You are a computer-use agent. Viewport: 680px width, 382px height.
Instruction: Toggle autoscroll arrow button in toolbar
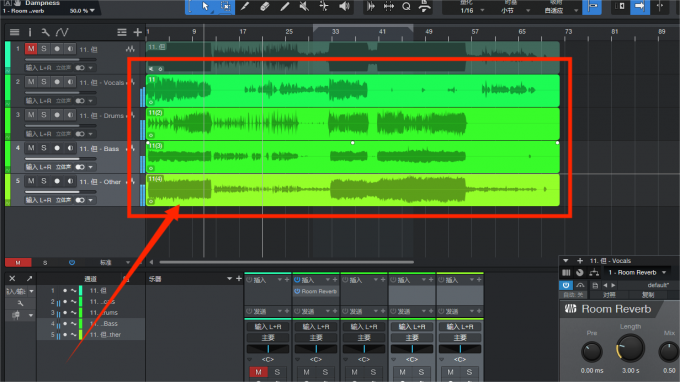pos(640,7)
